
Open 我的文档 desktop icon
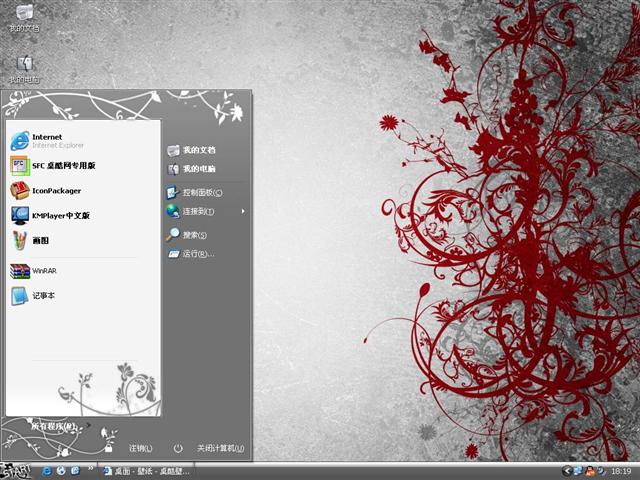(x=24, y=15)
